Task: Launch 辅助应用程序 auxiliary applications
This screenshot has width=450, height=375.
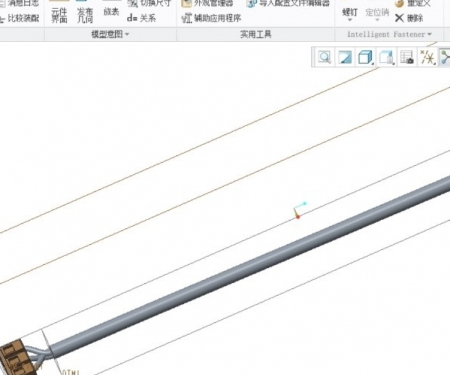Action: point(211,18)
